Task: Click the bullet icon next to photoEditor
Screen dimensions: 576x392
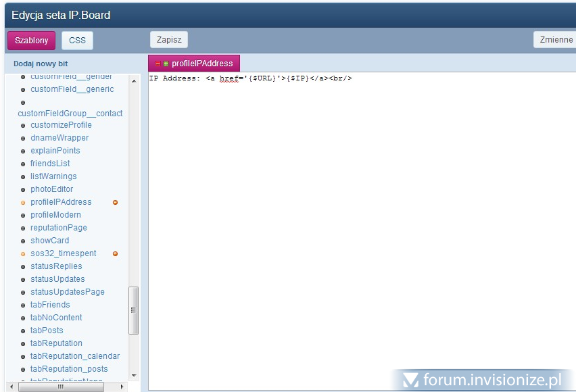Action: point(23,189)
